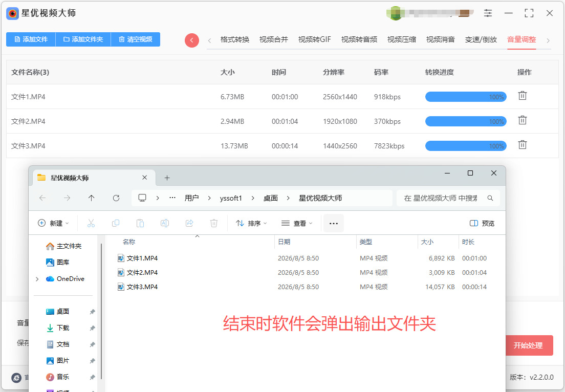Click the search magnifier in Explorer
The width and height of the screenshot is (565, 392).
coord(490,198)
